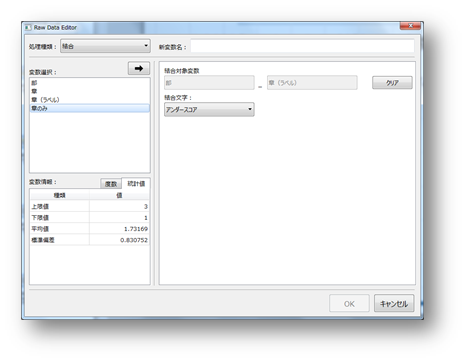
Task: Click the 平均値 row label
Action: (40, 229)
